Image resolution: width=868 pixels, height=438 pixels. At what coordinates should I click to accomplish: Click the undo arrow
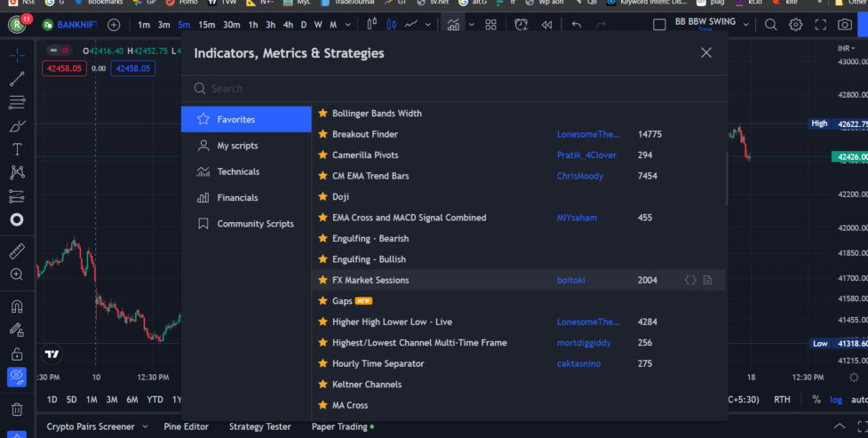click(x=577, y=25)
